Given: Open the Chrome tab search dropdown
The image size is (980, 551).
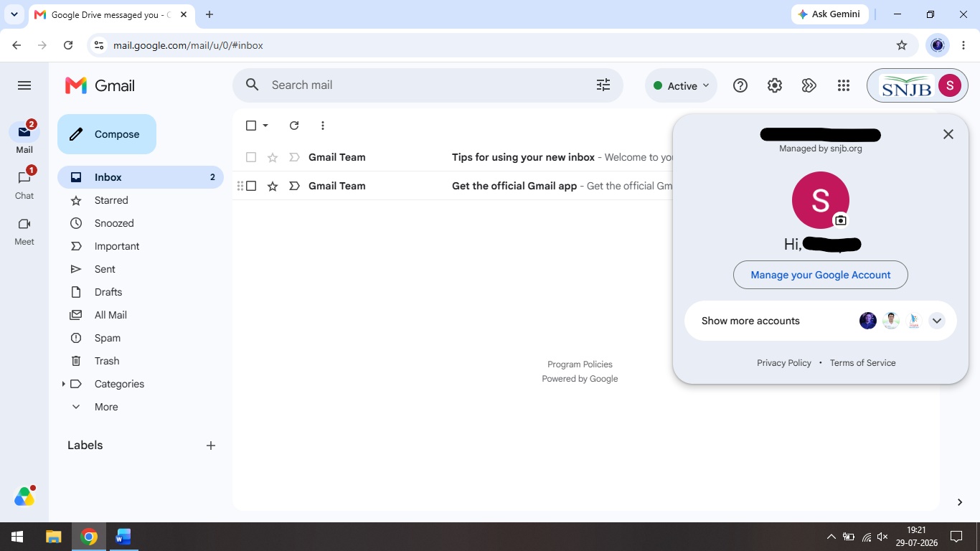Looking at the screenshot, I should point(14,14).
